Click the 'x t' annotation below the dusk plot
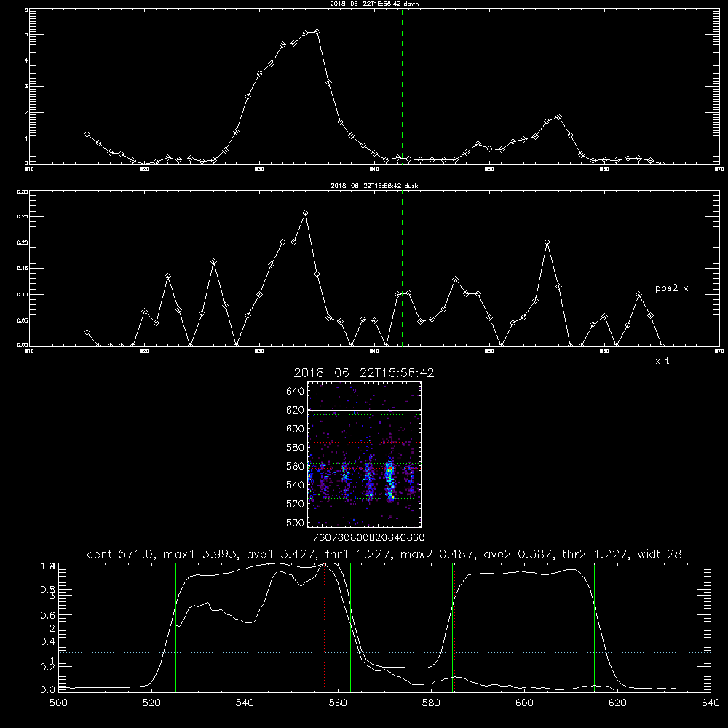Image resolution: width=728 pixels, height=728 pixels. click(x=662, y=361)
